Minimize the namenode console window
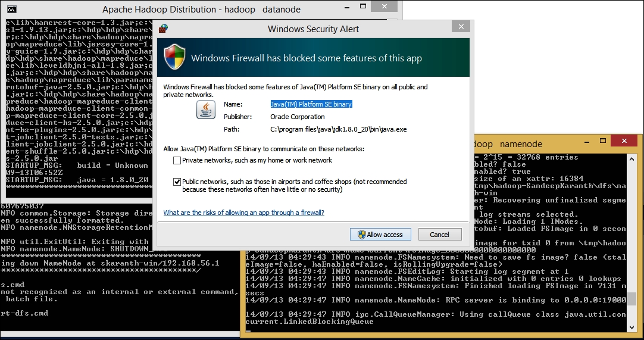 coord(586,141)
